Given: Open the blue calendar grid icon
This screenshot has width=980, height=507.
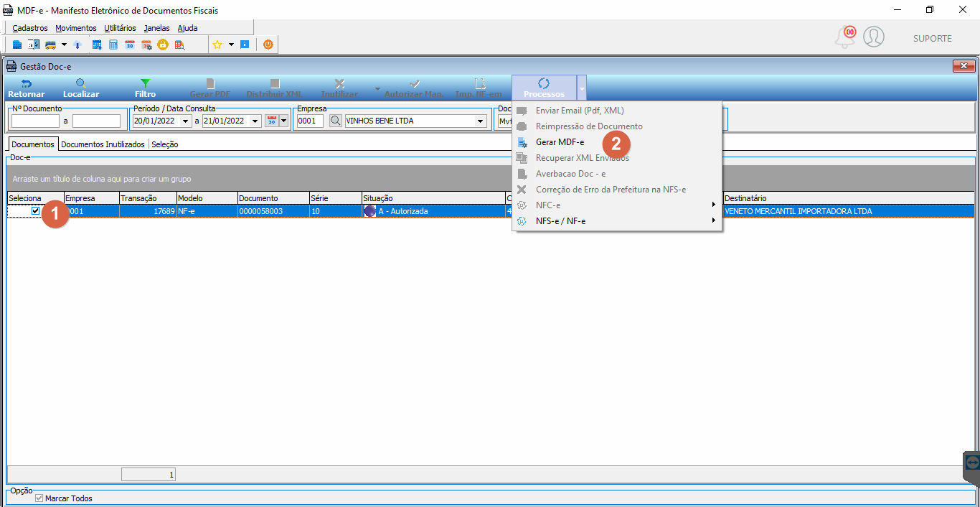Looking at the screenshot, I should tap(97, 45).
